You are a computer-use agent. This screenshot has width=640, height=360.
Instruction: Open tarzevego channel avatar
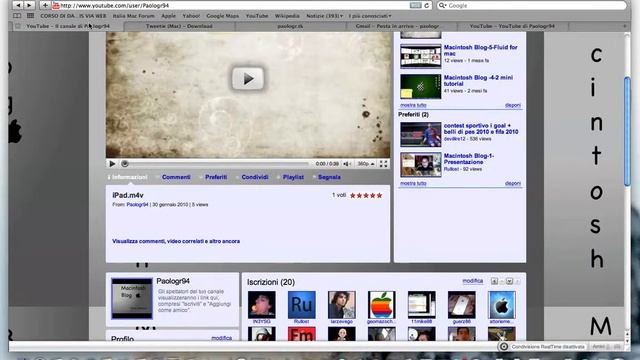342,304
